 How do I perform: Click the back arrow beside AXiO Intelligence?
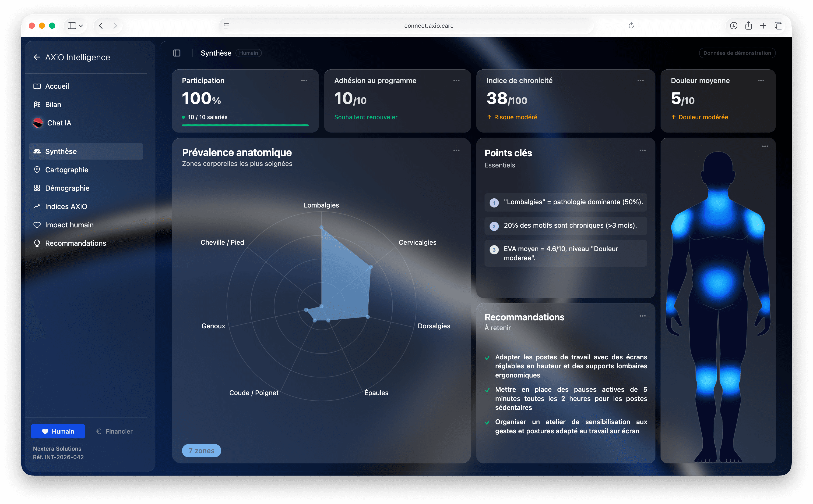tap(37, 57)
